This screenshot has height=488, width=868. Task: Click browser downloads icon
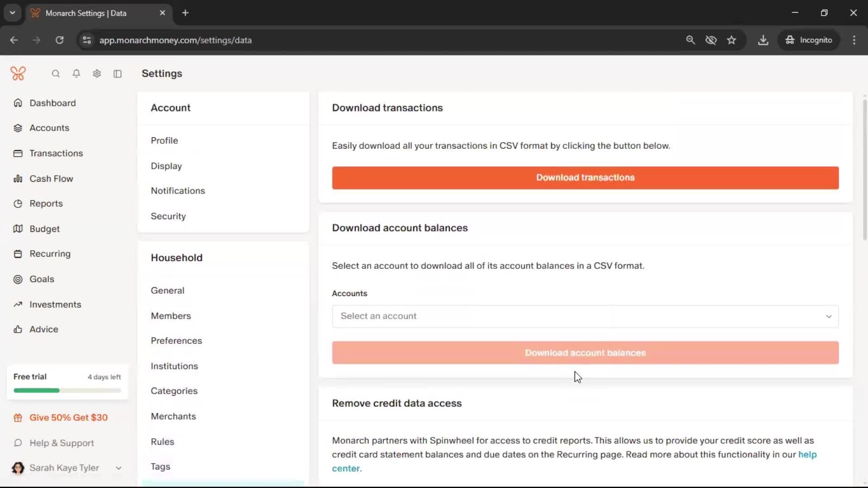coord(763,40)
